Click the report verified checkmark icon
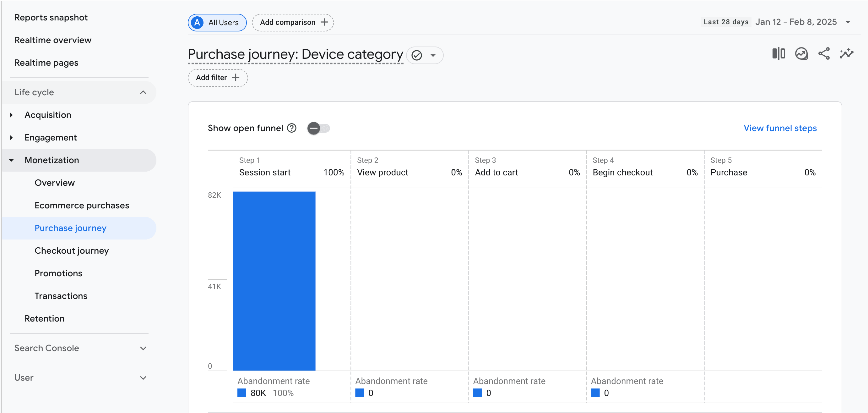 pos(417,55)
